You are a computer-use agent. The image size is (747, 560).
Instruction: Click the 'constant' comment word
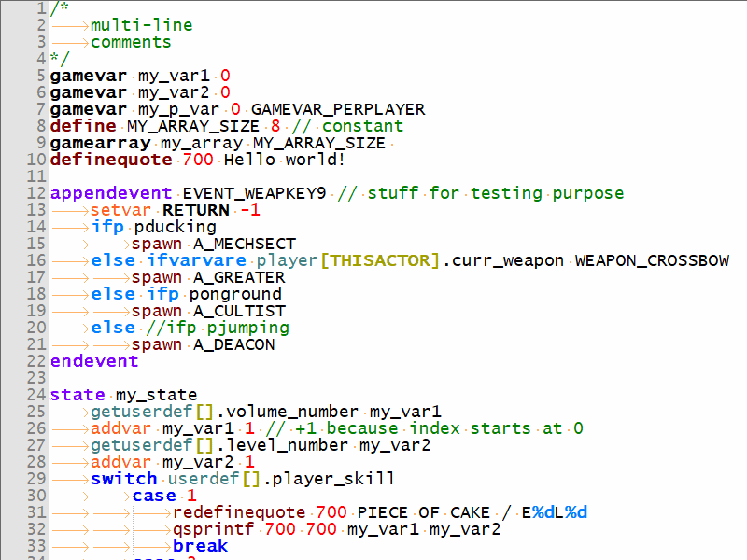point(362,126)
